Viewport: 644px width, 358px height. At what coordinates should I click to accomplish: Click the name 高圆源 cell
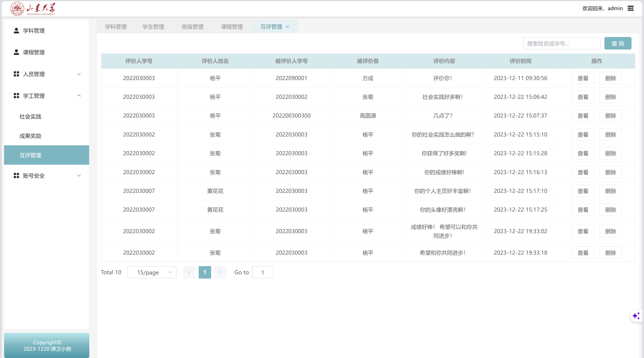point(368,116)
